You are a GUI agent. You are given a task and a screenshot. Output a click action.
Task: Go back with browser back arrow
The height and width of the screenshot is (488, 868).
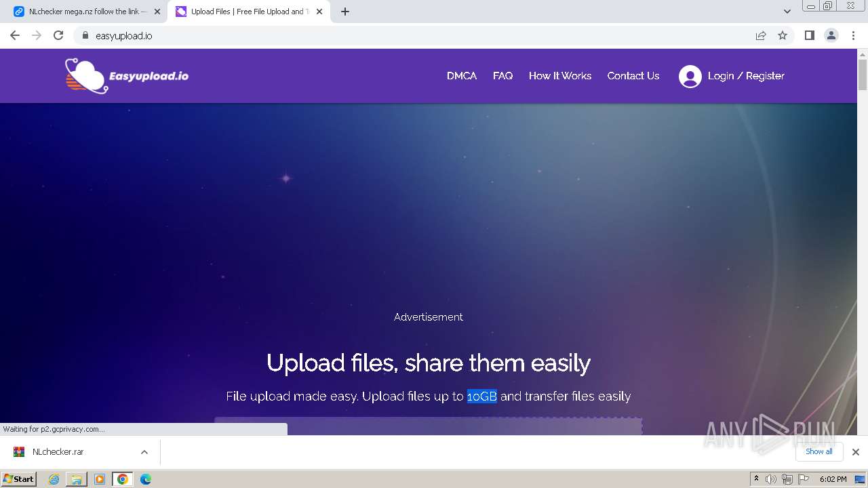point(15,35)
